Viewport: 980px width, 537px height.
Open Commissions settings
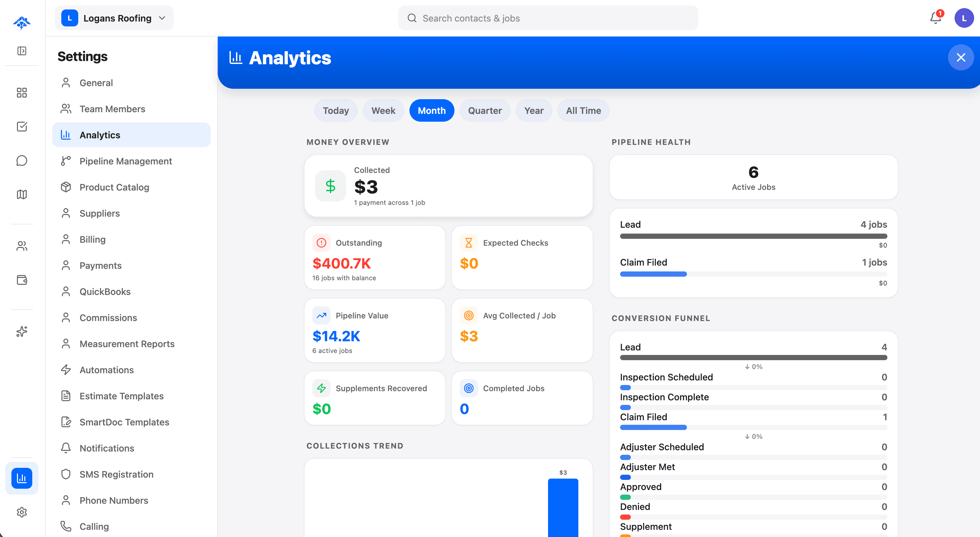pyautogui.click(x=131, y=317)
